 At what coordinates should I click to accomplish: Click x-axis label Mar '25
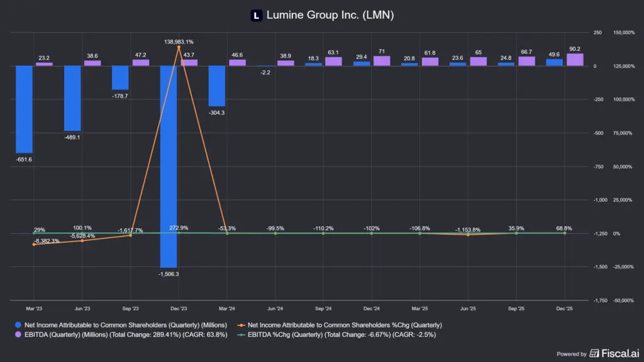(x=419, y=308)
